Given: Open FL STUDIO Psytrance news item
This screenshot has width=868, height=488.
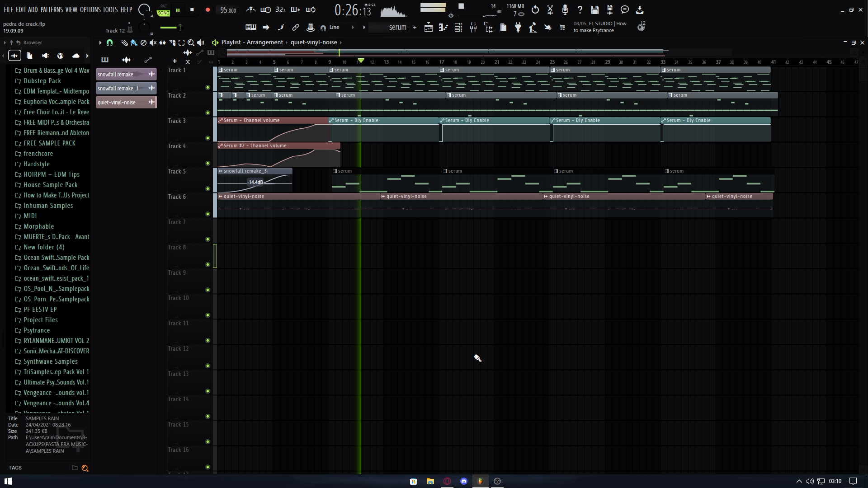Looking at the screenshot, I should point(600,27).
